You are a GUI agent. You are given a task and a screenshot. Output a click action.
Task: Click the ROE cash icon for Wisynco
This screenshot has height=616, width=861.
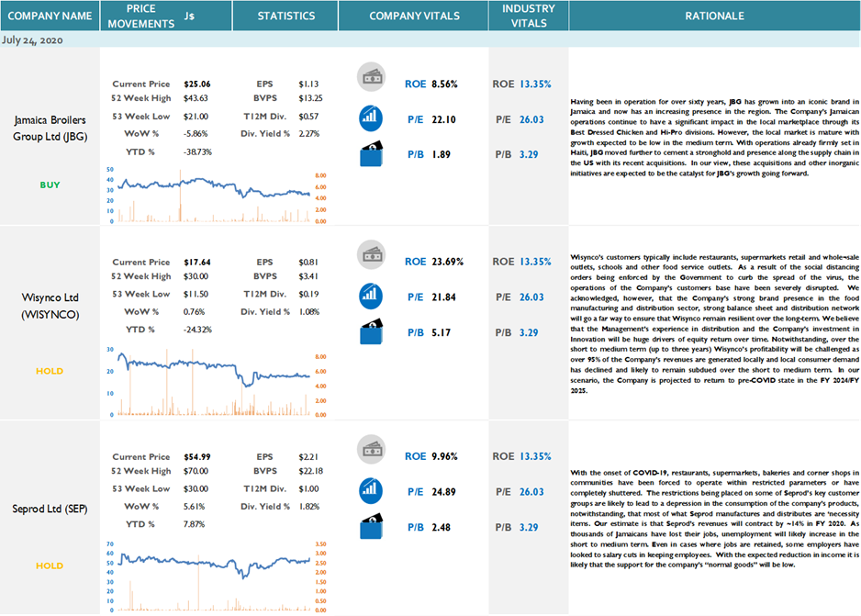pos(371,254)
